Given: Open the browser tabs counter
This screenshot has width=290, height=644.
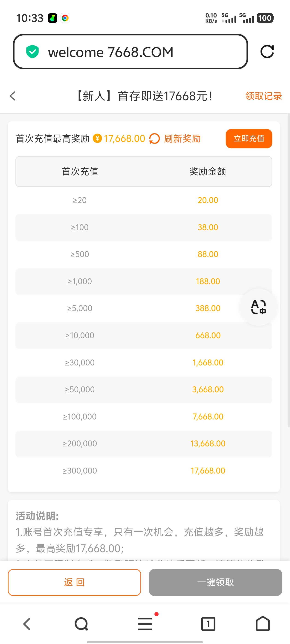Looking at the screenshot, I should point(208,624).
